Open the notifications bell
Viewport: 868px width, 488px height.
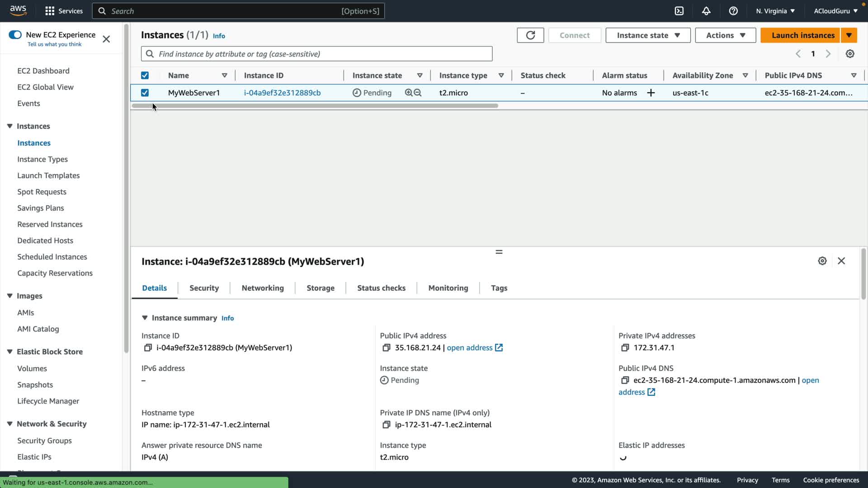(x=706, y=11)
